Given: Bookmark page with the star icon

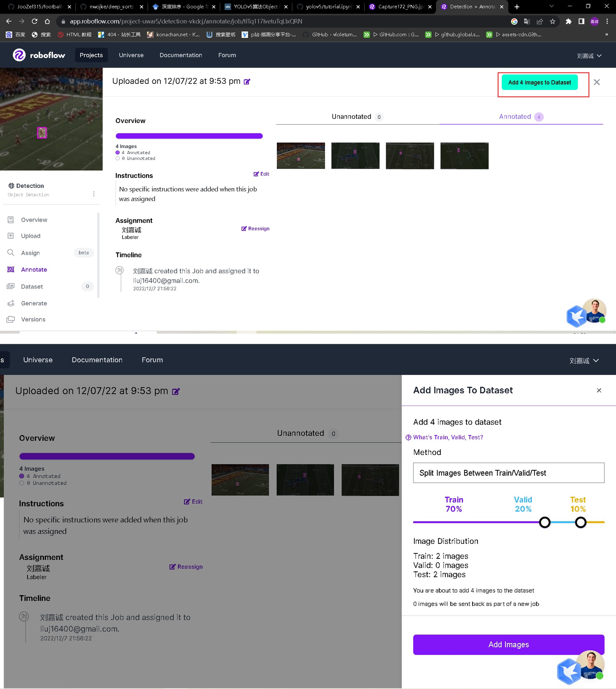Looking at the screenshot, I should pyautogui.click(x=552, y=21).
